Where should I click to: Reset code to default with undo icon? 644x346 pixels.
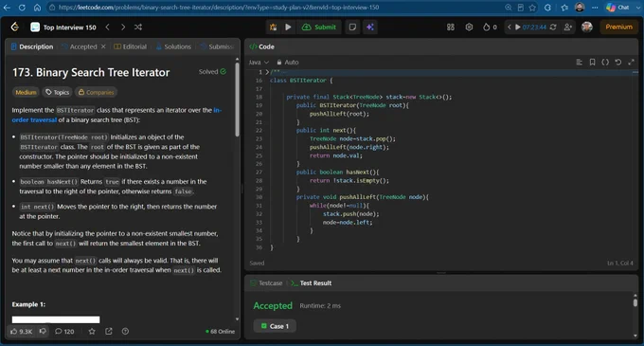[x=618, y=63]
